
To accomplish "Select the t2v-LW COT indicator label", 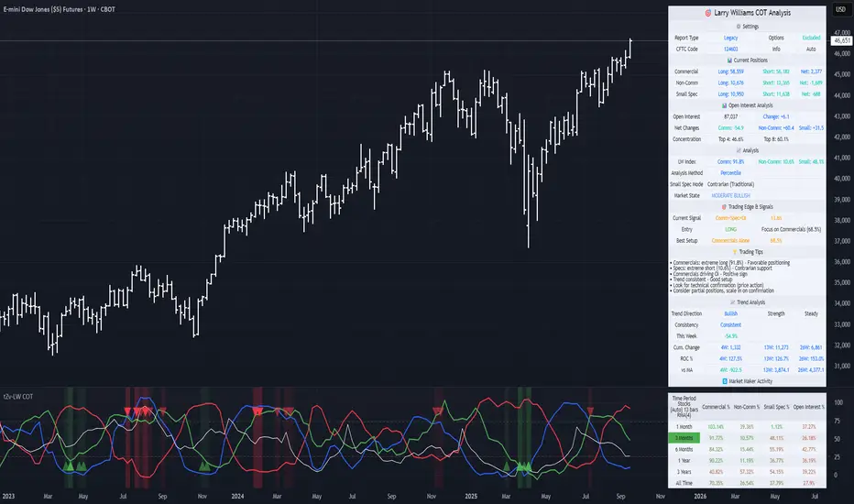I will [18, 397].
